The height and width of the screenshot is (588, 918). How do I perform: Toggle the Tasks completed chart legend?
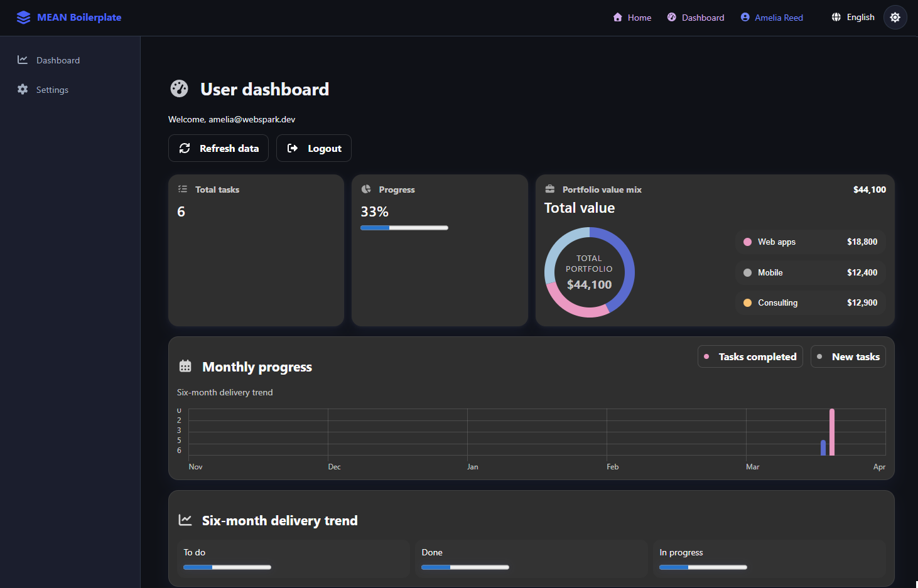750,356
